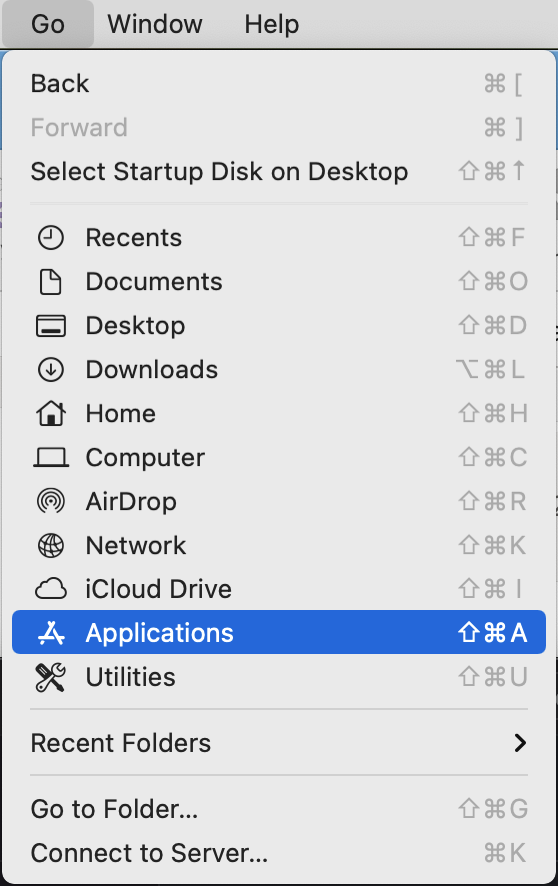Select Back from the Go menu

click(279, 84)
